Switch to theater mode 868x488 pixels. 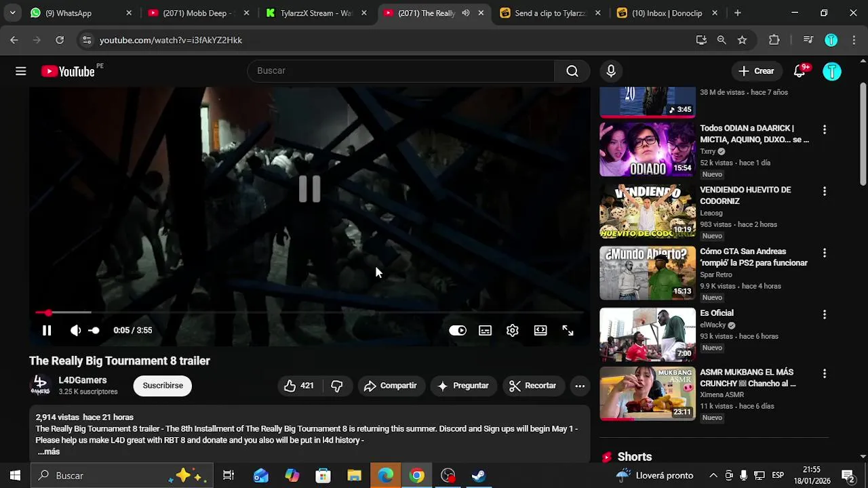click(540, 331)
